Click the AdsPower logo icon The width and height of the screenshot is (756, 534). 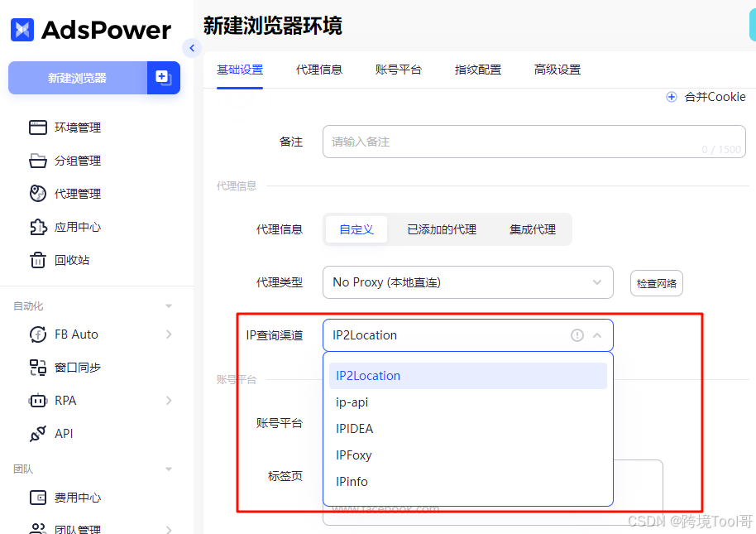(x=22, y=30)
